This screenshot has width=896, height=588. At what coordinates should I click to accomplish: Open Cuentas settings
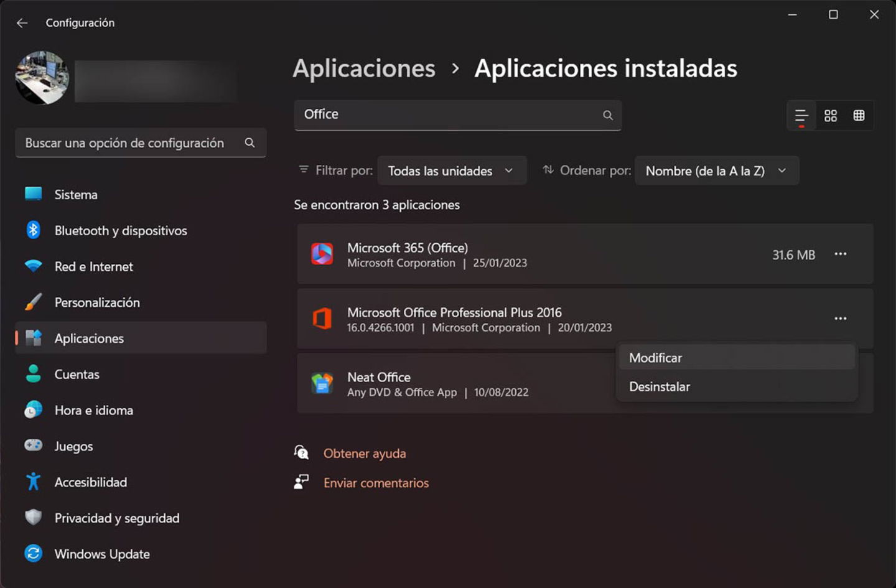coord(141,374)
